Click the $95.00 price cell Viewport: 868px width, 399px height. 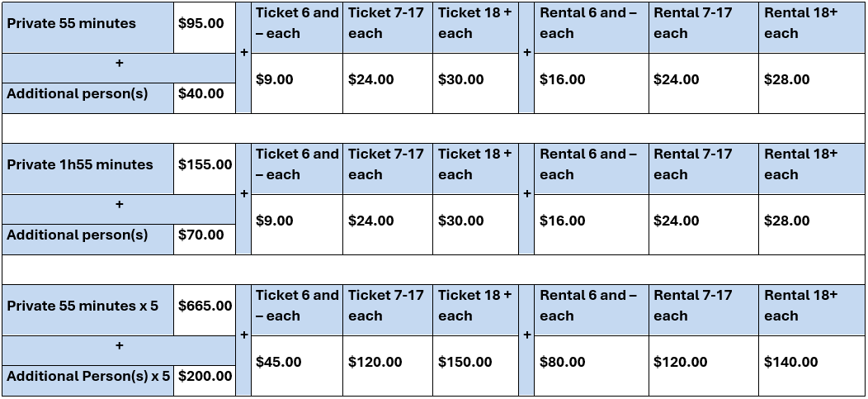(205, 28)
